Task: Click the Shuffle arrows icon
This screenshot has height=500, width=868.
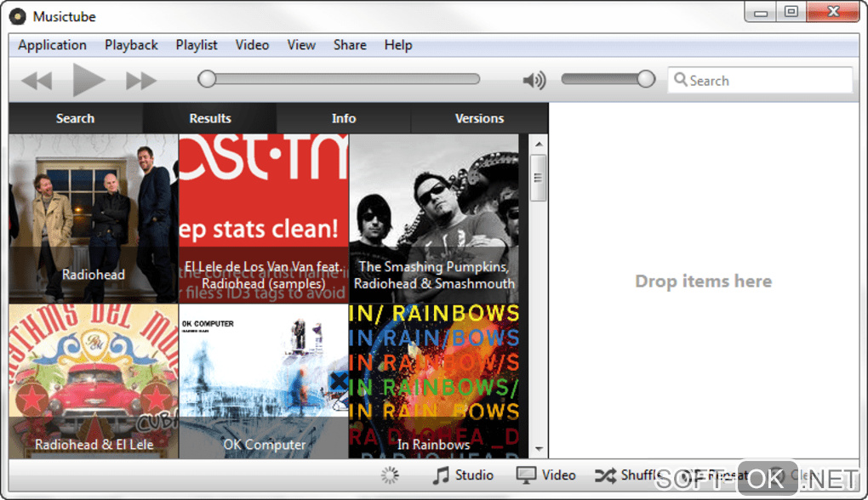Action: 605,475
